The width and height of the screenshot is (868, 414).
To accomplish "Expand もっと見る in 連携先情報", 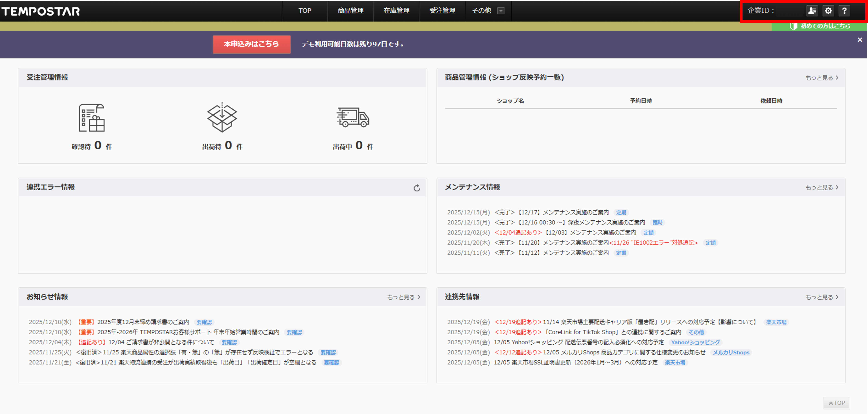I will [x=822, y=297].
